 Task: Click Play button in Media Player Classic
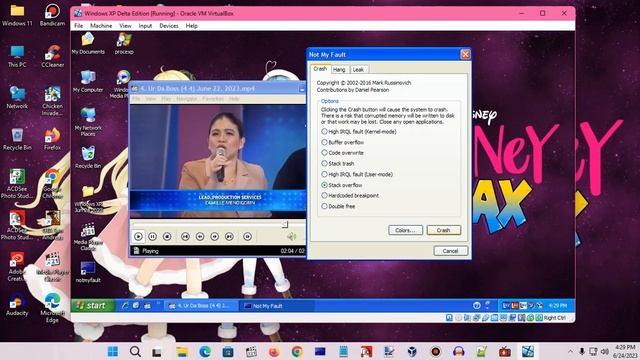[x=138, y=236]
